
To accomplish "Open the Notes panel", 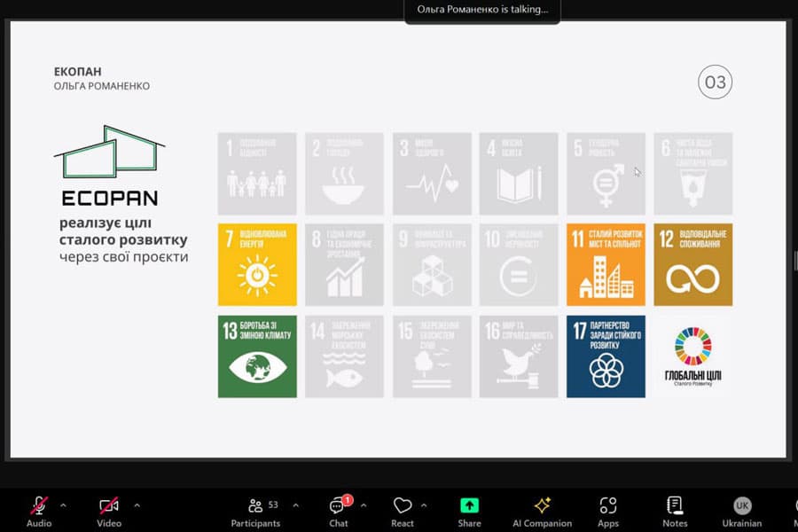I will [x=675, y=512].
